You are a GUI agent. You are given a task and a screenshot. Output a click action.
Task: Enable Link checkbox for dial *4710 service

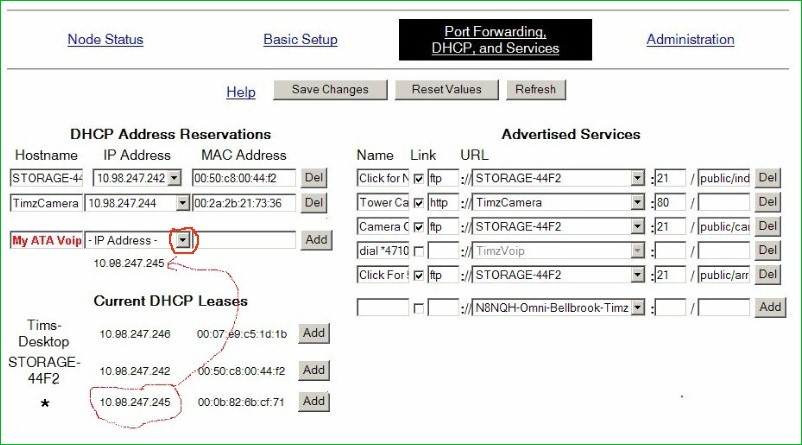click(419, 251)
